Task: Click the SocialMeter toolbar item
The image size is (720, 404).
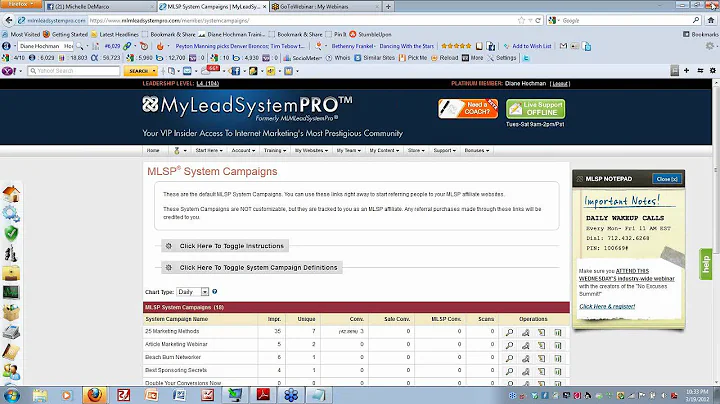Action: [x=303, y=58]
